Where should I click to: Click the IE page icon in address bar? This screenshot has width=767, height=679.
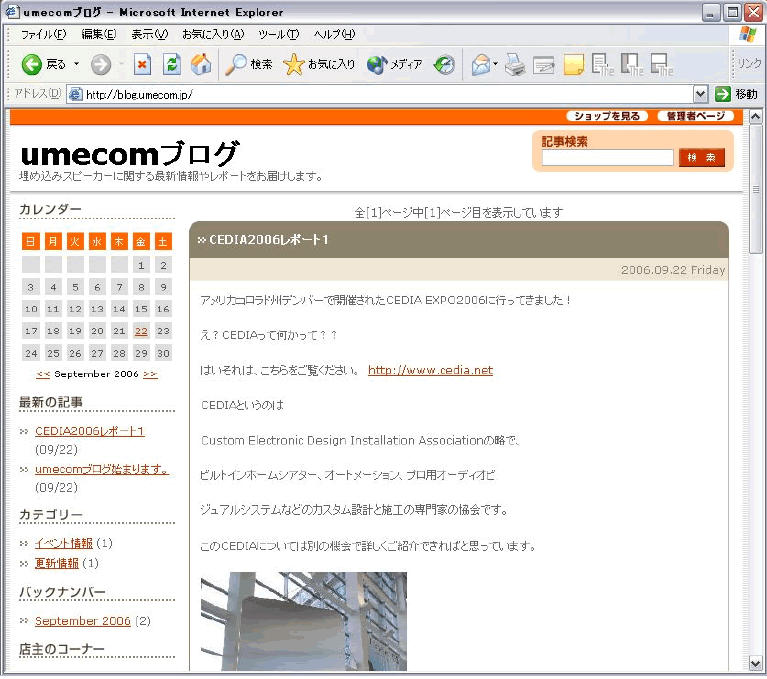pyautogui.click(x=75, y=94)
